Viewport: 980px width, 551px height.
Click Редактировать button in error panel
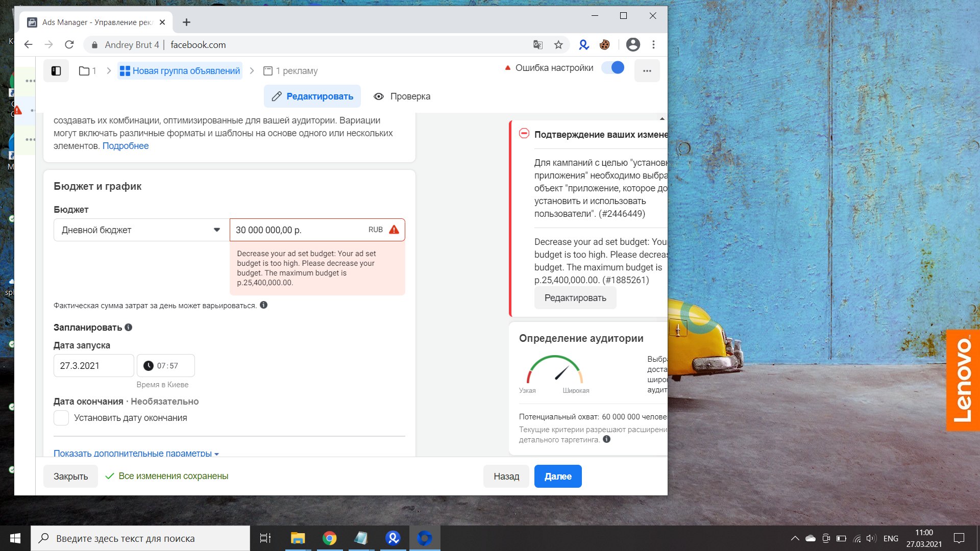click(x=575, y=298)
